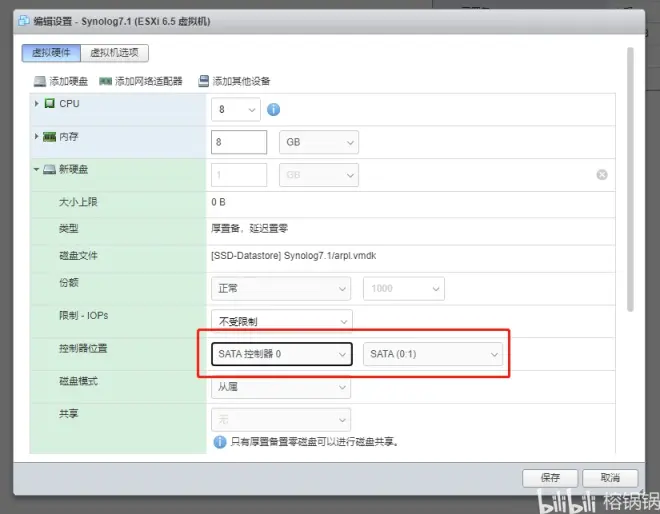Click the blue CPU info icon
The width and height of the screenshot is (660, 514).
[x=274, y=110]
